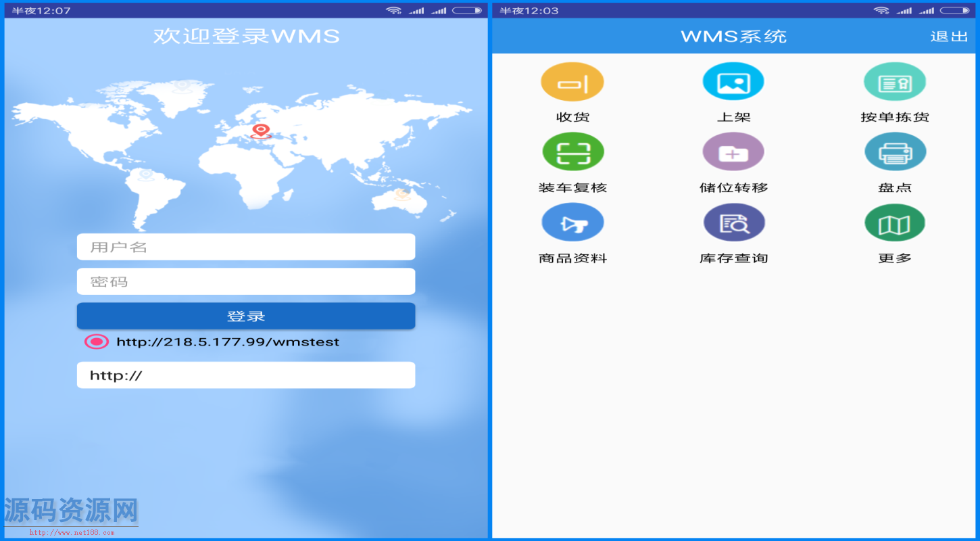The height and width of the screenshot is (541, 980).
Task: Click the 盘点 label text
Action: 895,187
